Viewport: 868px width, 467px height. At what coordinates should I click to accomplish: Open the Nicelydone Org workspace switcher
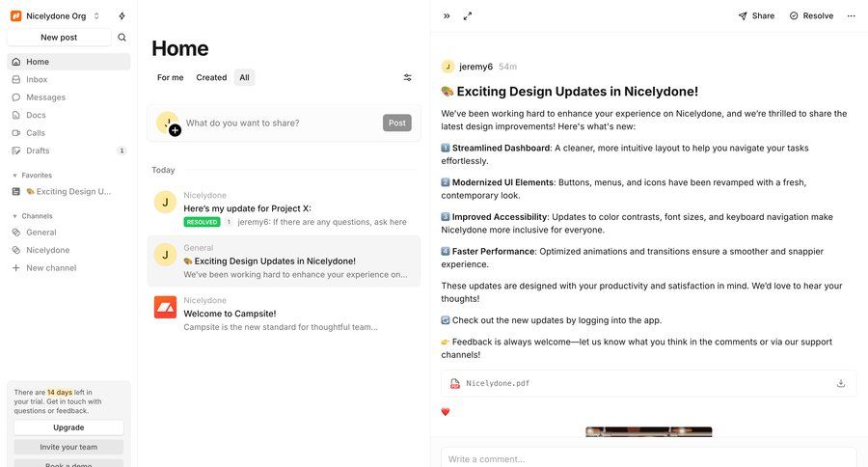[55, 16]
